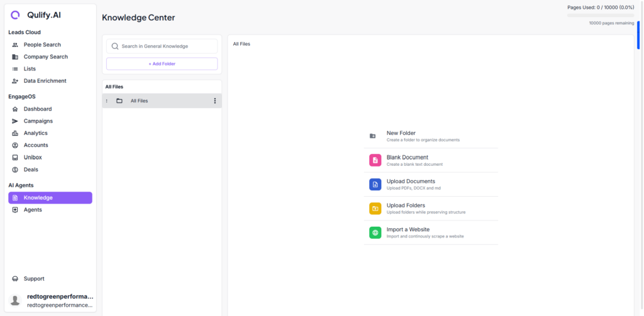Create a Blank Document
644x316 pixels.
[x=431, y=160]
